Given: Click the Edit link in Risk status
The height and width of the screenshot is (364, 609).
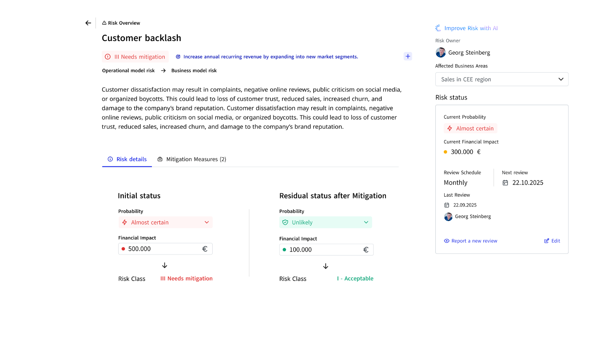Looking at the screenshot, I should (x=552, y=241).
